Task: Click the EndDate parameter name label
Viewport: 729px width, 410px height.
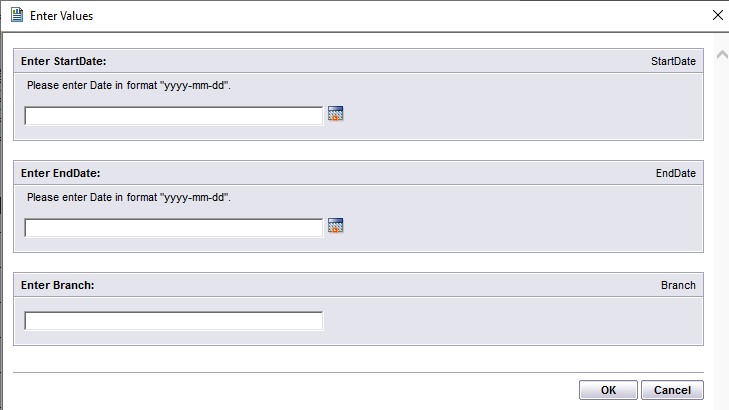Action: point(676,173)
